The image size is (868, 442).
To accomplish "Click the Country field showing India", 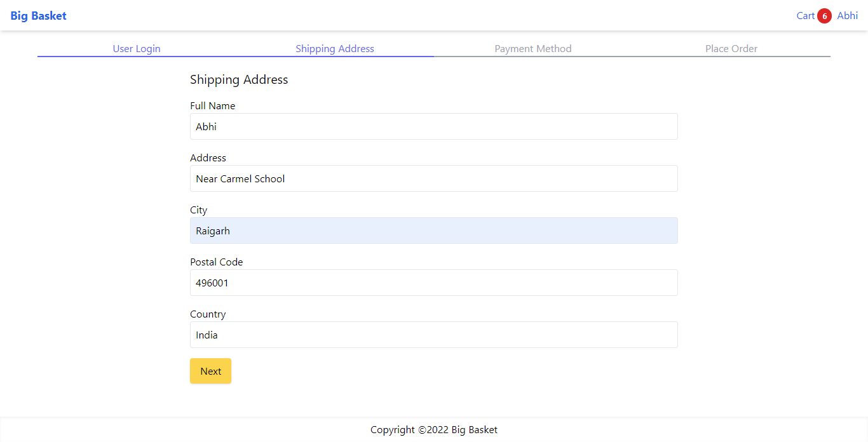I will 434,335.
